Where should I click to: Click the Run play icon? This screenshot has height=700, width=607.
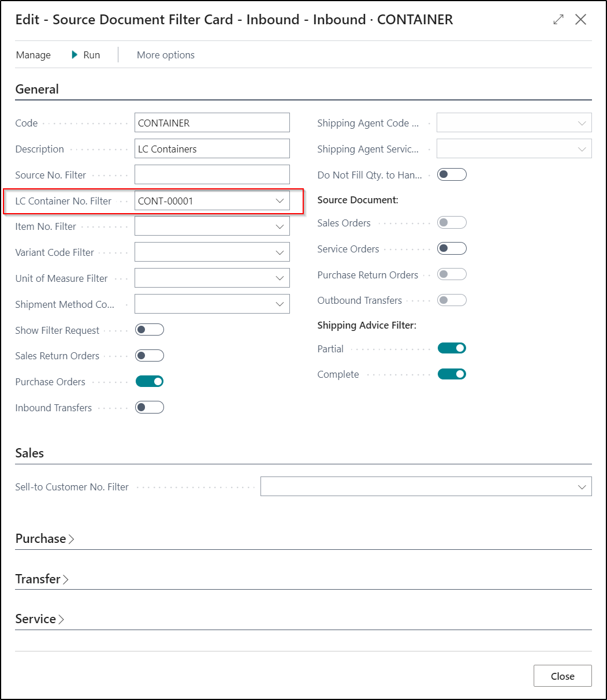[x=75, y=55]
